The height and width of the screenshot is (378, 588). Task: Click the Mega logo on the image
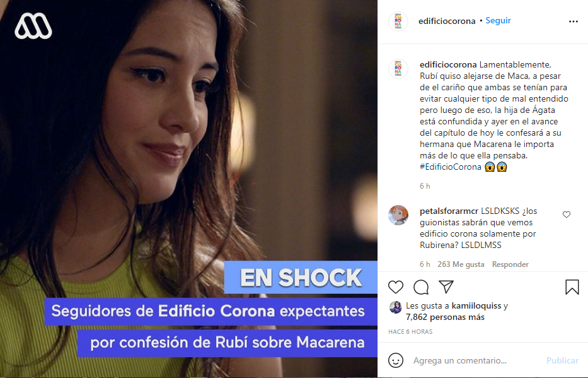pyautogui.click(x=33, y=26)
